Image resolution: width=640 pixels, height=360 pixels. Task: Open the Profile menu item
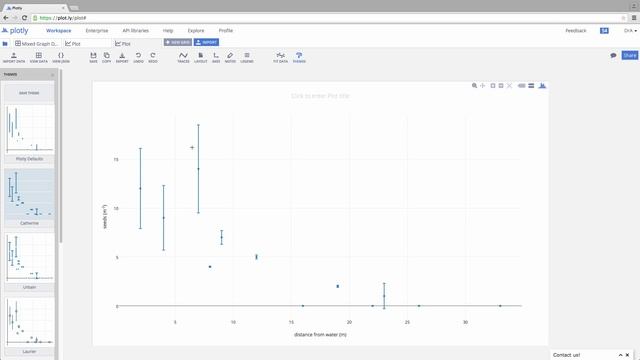226,31
